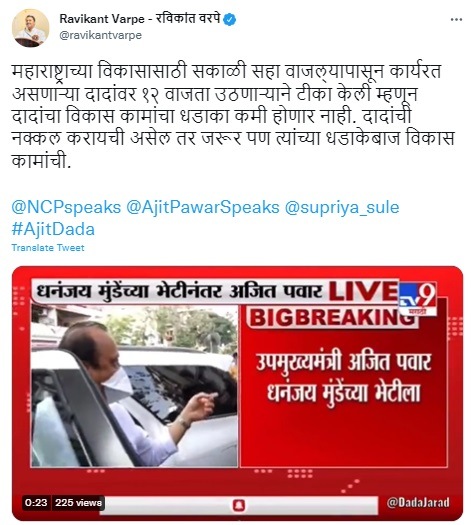Click the LIVE label in the video header
Screen dimensions: 473x525
[363, 291]
